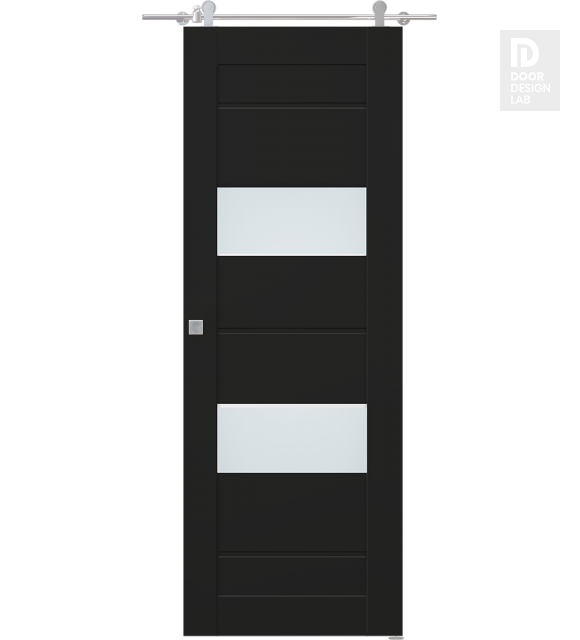The height and width of the screenshot is (640, 580).
Task: Click the left end rail stopper
Action: tap(196, 16)
